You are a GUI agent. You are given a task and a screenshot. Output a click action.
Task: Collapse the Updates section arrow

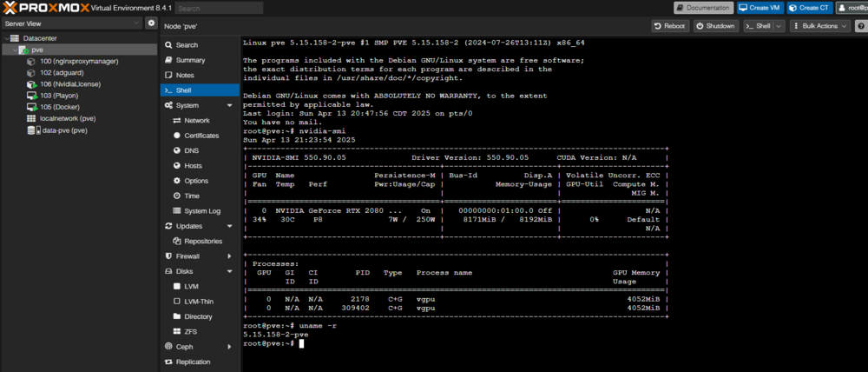(x=230, y=226)
